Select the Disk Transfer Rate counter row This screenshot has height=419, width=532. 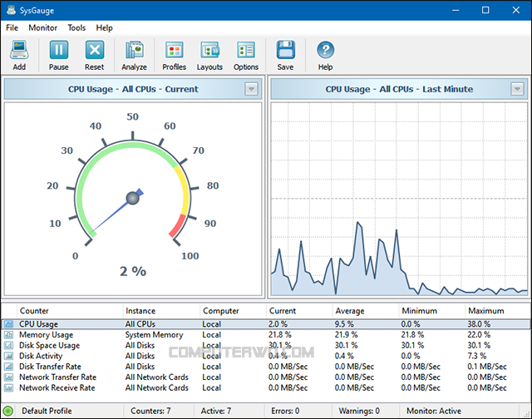click(266, 367)
